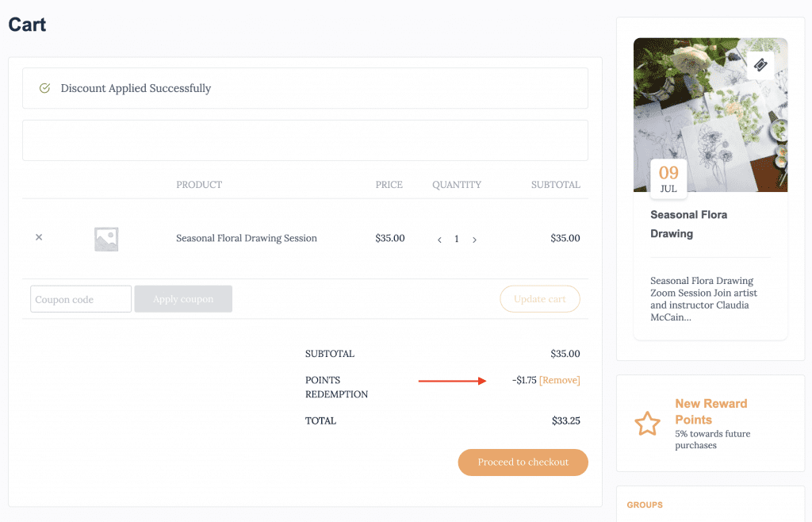This screenshot has width=812, height=522.
Task: Click the green checkmark discount icon
Action: coord(45,88)
